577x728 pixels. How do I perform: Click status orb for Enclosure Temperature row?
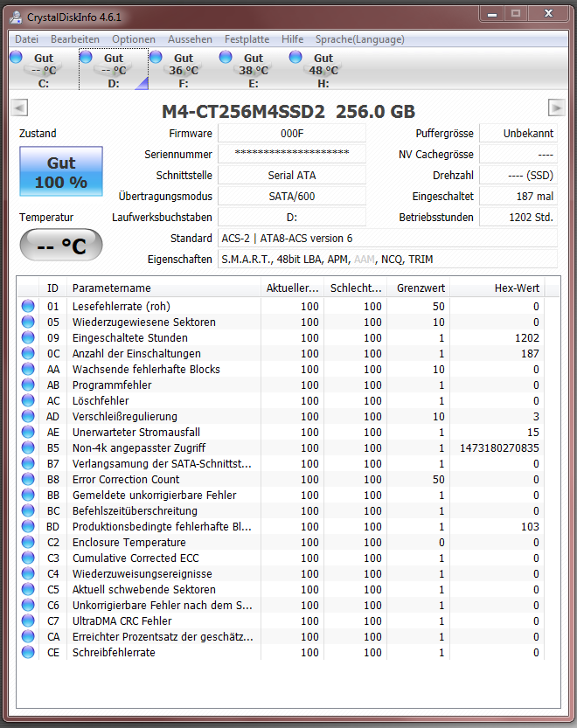(28, 542)
